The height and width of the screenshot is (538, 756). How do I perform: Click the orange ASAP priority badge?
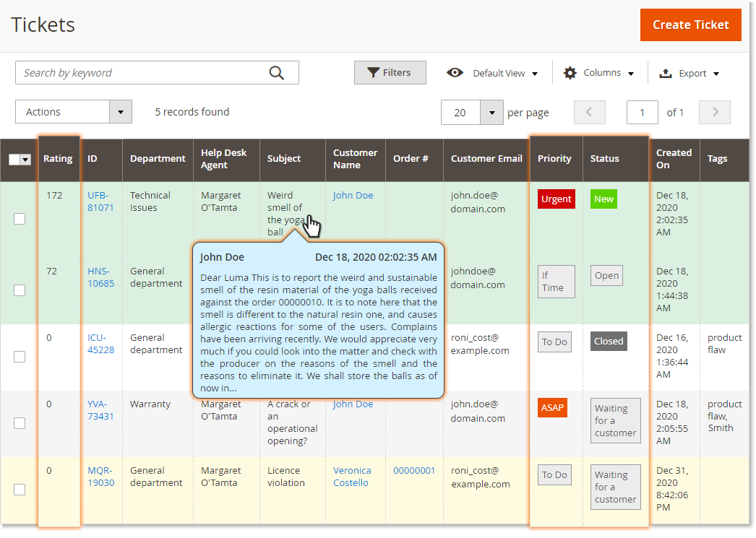(x=552, y=408)
